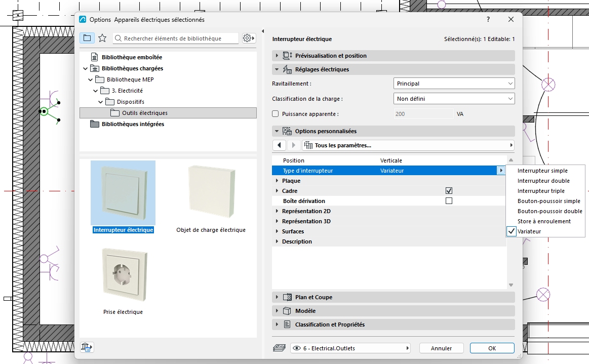589x364 pixels.
Task: Open library manager icon at bottom left
Action: pos(87,347)
